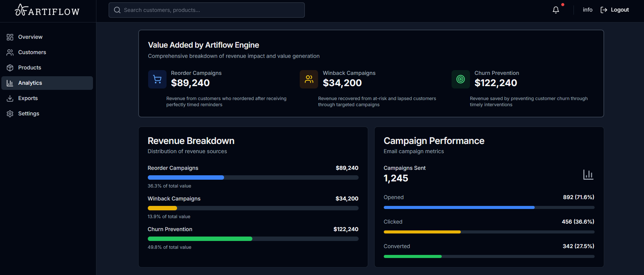
Task: Click the yellow Clicked rate bar
Action: (x=422, y=232)
